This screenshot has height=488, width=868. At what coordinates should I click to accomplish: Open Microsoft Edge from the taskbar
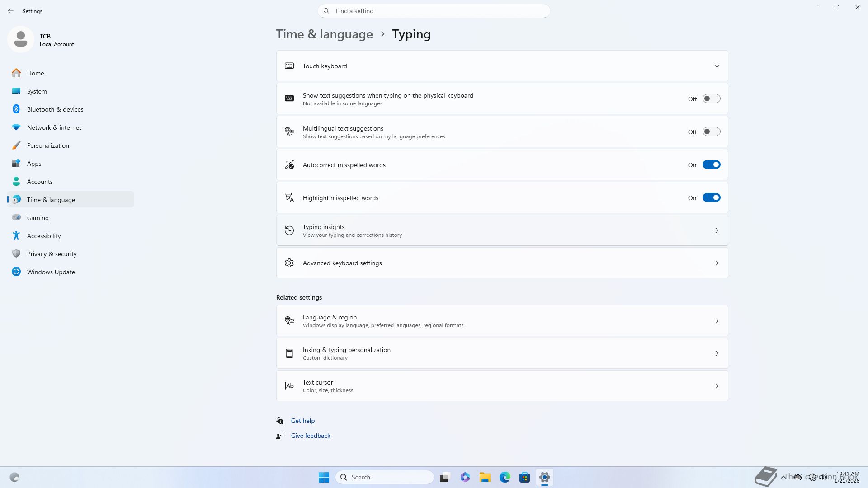click(x=505, y=477)
